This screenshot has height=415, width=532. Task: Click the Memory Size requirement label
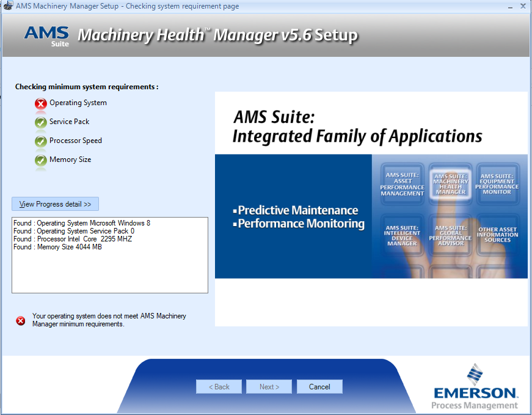(x=70, y=160)
